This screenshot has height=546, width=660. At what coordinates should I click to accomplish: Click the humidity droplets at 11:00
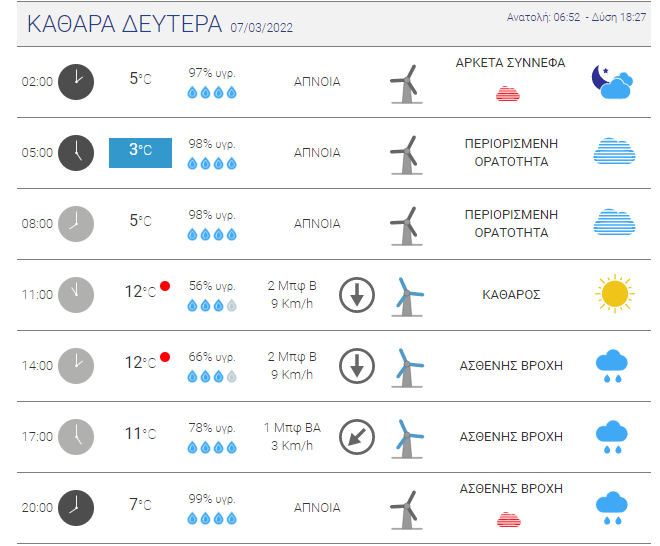tap(213, 306)
